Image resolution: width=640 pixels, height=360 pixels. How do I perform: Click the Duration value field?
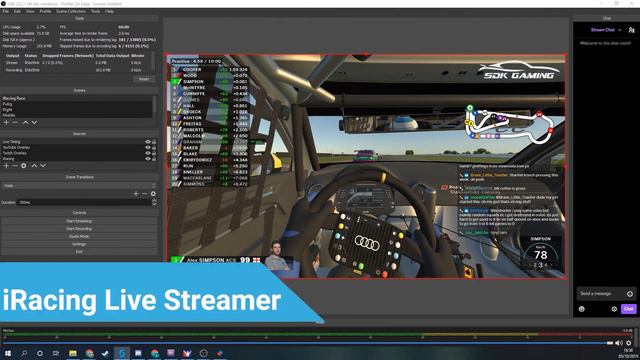(85, 202)
